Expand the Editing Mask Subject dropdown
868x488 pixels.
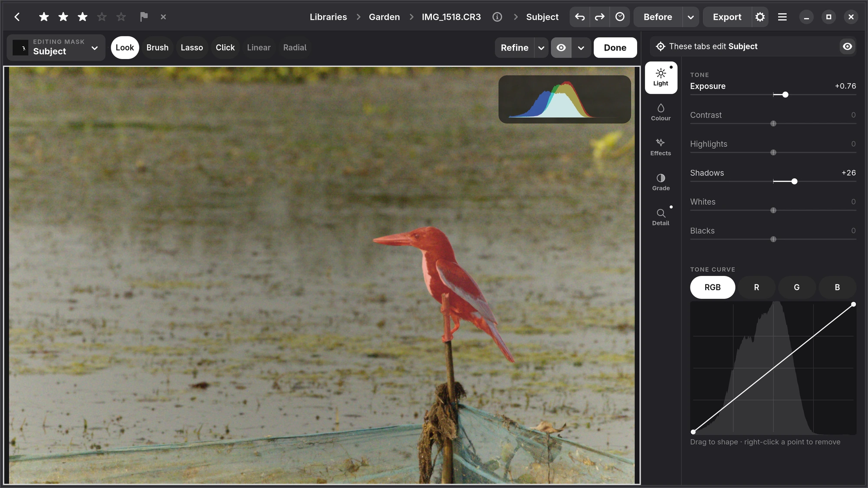tap(95, 48)
